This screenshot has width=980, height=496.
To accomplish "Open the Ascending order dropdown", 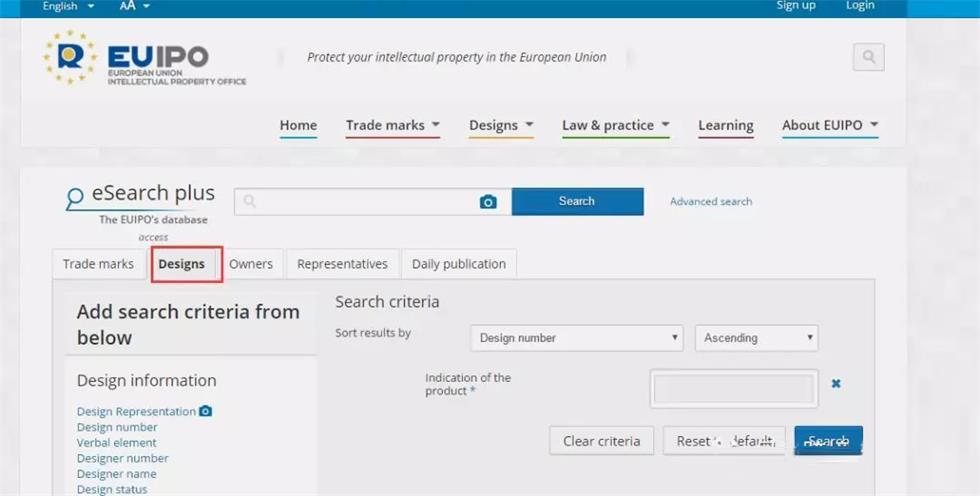I will pos(756,338).
